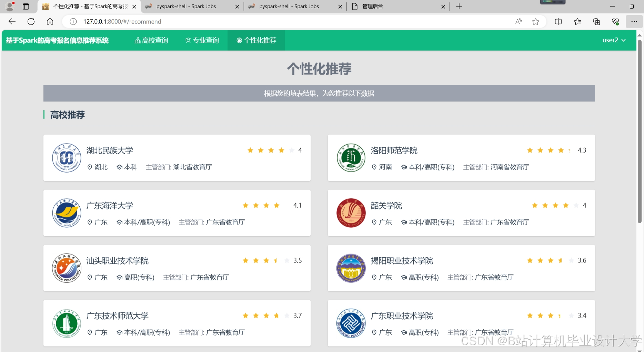Open the 揭阳职业技术学院 card title

(402, 261)
